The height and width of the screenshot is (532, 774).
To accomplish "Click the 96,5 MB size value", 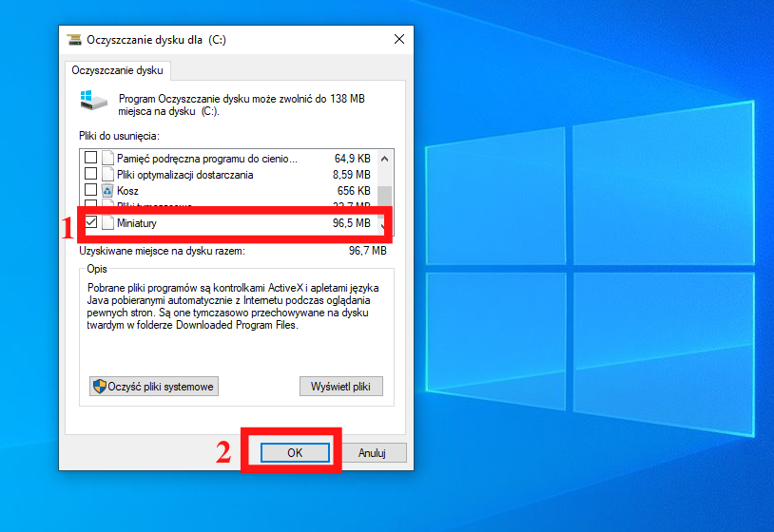I will point(352,223).
